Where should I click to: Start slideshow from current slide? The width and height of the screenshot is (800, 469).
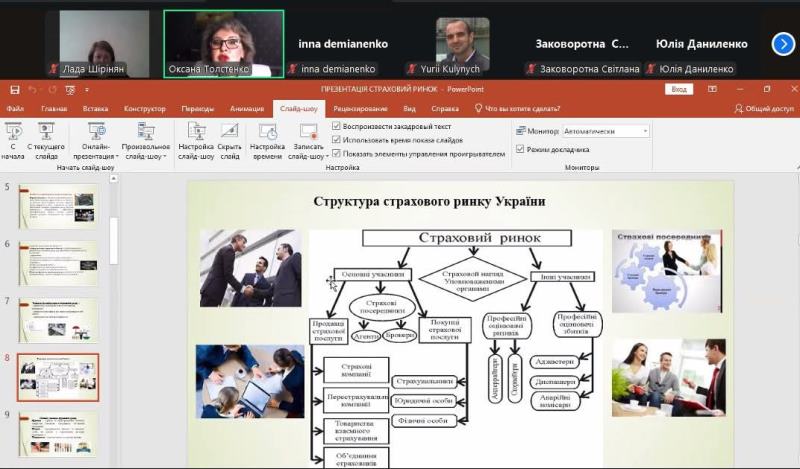46,131
